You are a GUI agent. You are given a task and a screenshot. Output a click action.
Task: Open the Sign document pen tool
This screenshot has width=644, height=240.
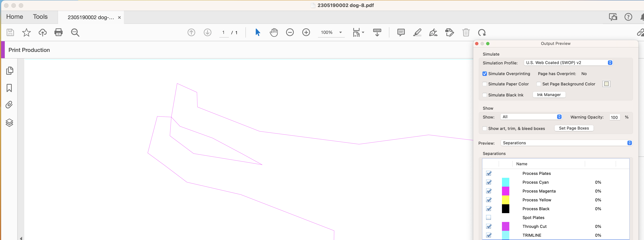tap(433, 33)
